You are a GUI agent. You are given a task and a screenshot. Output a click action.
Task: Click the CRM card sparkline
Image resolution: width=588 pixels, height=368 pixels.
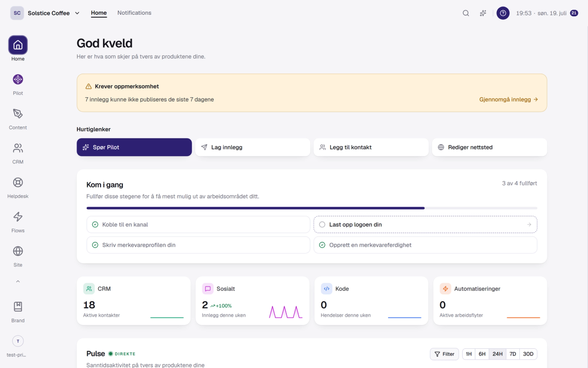167,317
